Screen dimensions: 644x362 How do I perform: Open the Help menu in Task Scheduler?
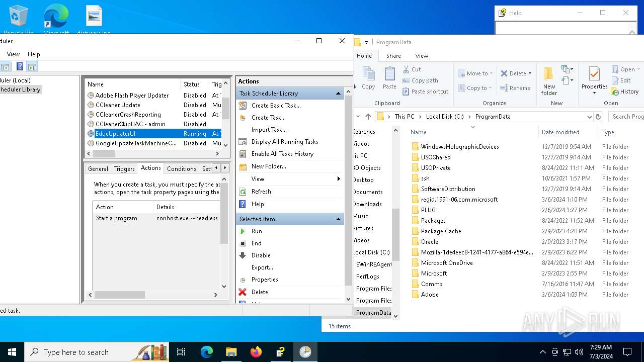[x=34, y=54]
